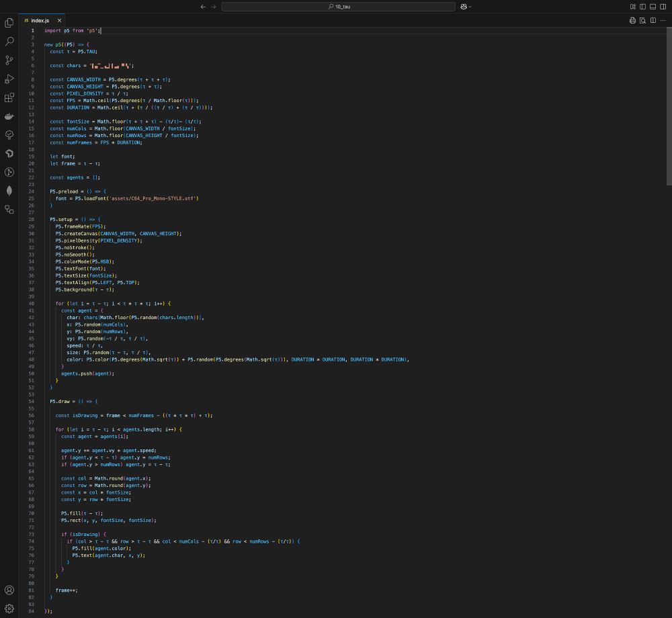This screenshot has height=618, width=672.
Task: Go back with the left arrow in title bar
Action: 203,7
